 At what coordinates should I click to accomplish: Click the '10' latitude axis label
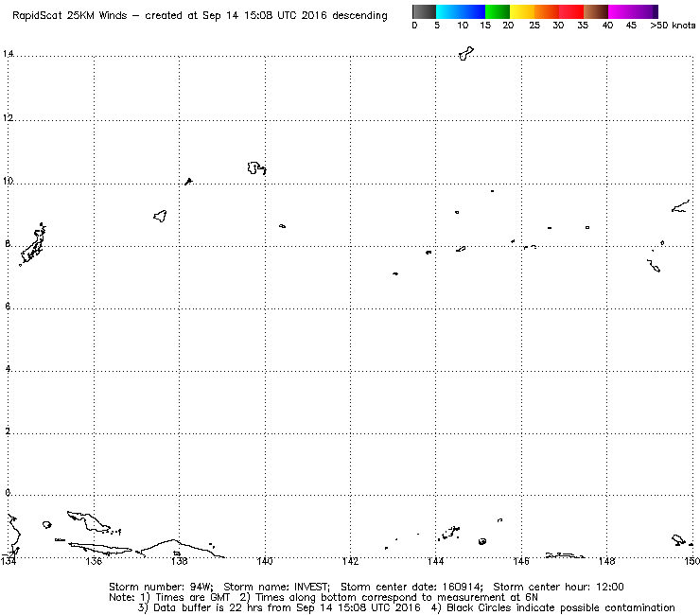click(x=8, y=181)
